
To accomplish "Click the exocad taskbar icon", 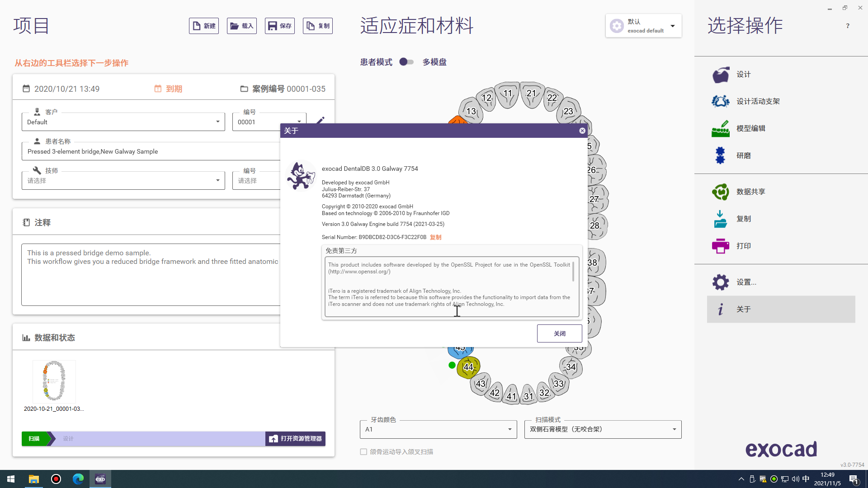I will tap(100, 479).
